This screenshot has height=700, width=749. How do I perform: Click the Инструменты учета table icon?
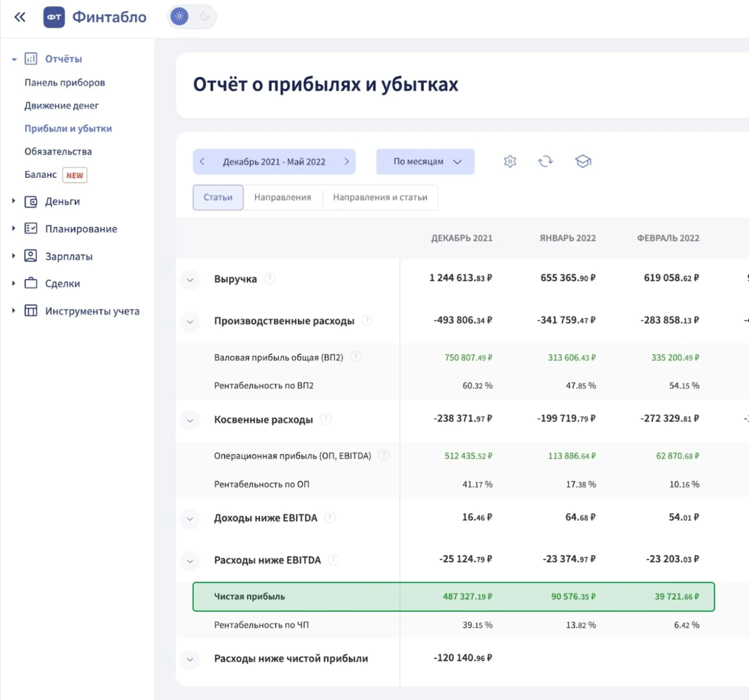click(x=31, y=311)
